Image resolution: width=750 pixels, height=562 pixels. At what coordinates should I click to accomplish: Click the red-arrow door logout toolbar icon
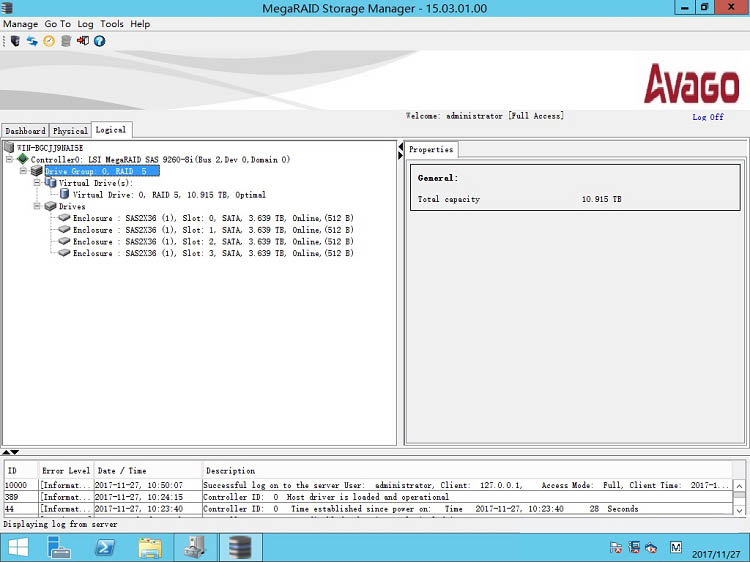pyautogui.click(x=83, y=41)
